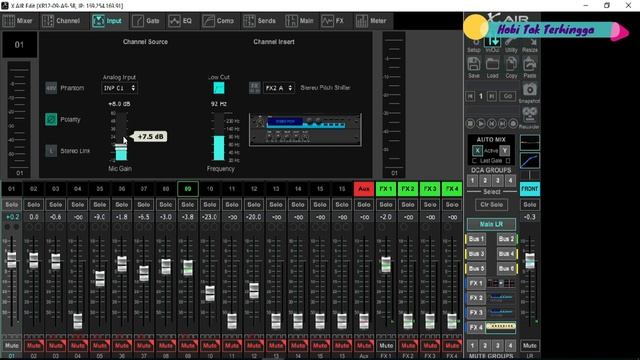Solo the FX 1 return channel
Viewport: 640px width, 360px height.
coord(386,204)
